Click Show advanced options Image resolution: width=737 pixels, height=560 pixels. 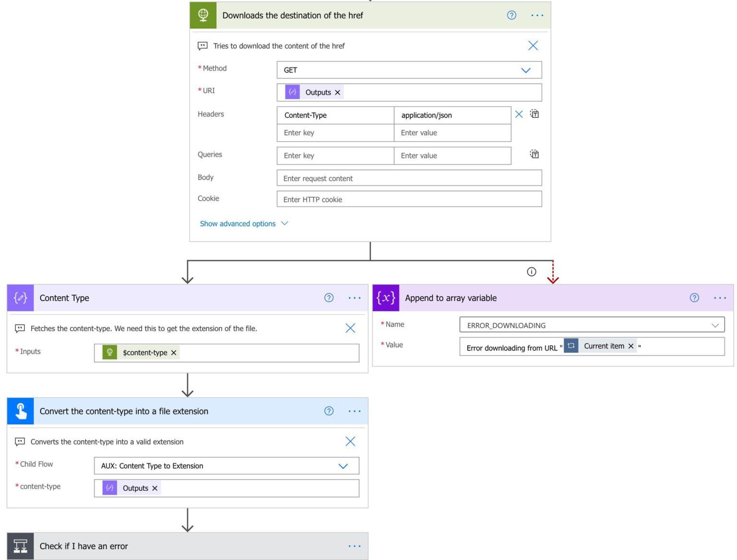tap(238, 223)
